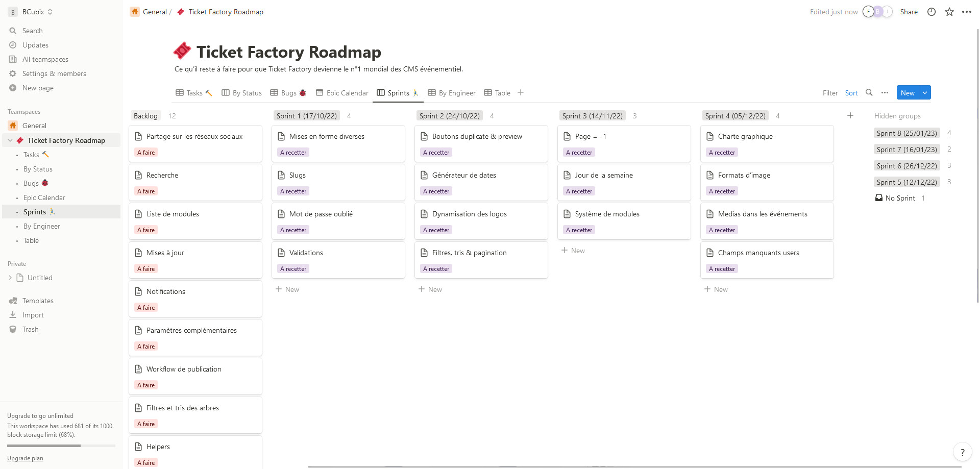Switch to the Tasks view tab
The height and width of the screenshot is (469, 980).
click(x=194, y=93)
